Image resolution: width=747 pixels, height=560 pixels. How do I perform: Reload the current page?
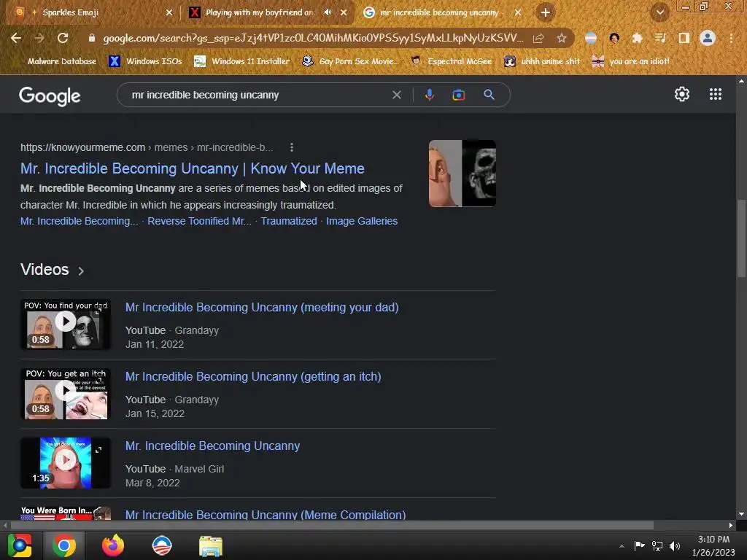pyautogui.click(x=63, y=38)
